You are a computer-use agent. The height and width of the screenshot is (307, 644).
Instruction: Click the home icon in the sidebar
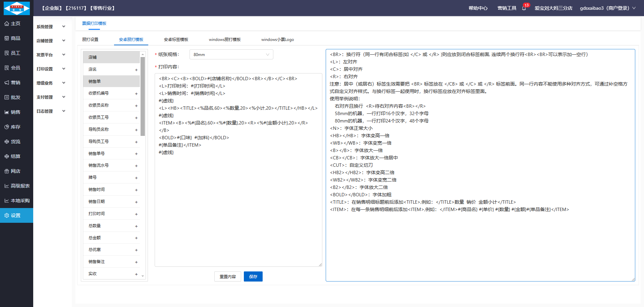tap(7, 24)
